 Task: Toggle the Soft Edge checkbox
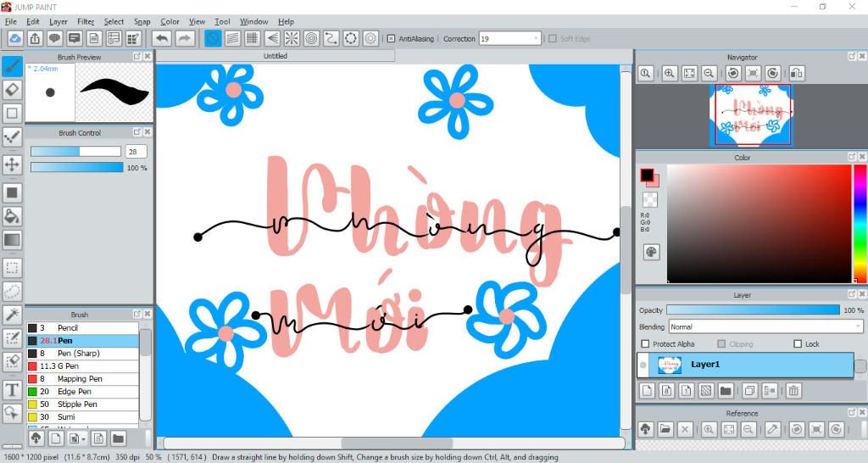point(553,39)
